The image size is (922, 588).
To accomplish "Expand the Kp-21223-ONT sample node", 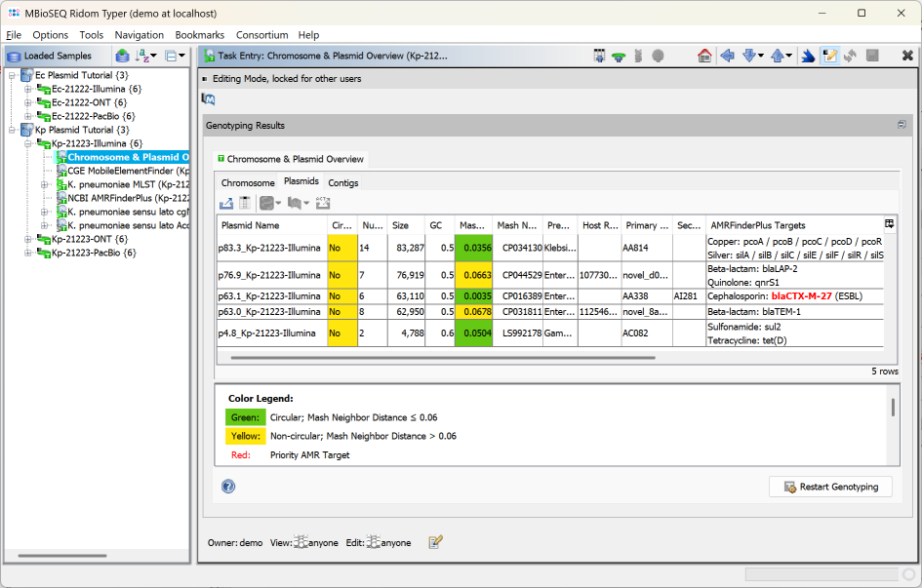I will (30, 238).
